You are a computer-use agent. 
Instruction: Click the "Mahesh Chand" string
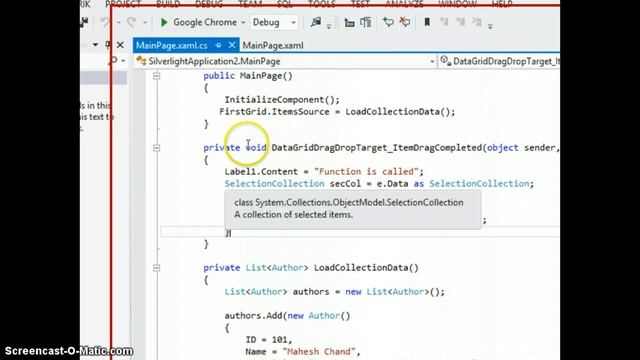[319, 351]
